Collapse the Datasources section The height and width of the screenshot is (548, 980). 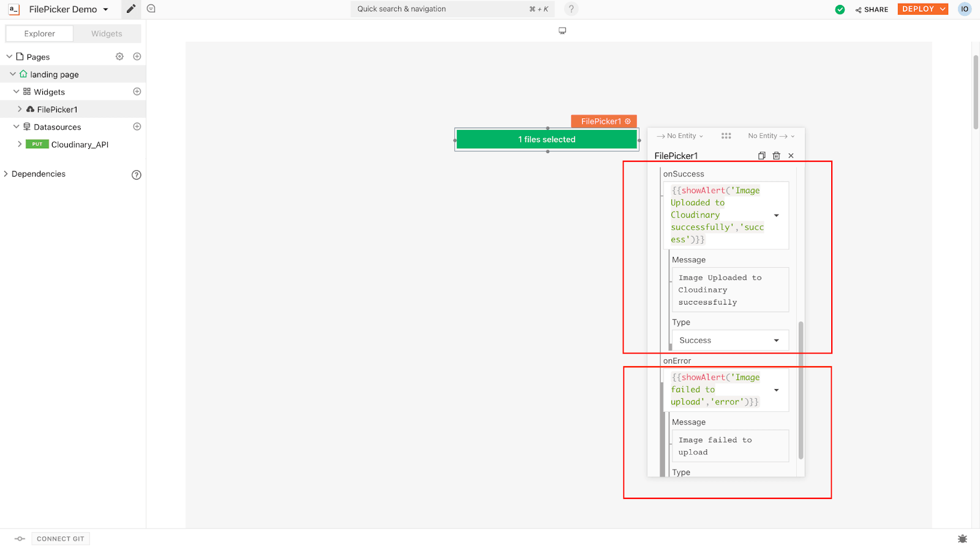click(17, 127)
